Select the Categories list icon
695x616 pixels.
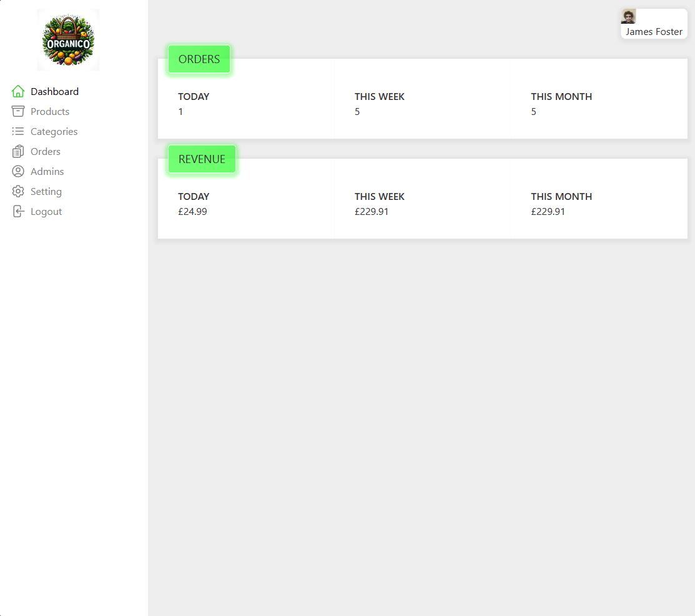coord(18,131)
